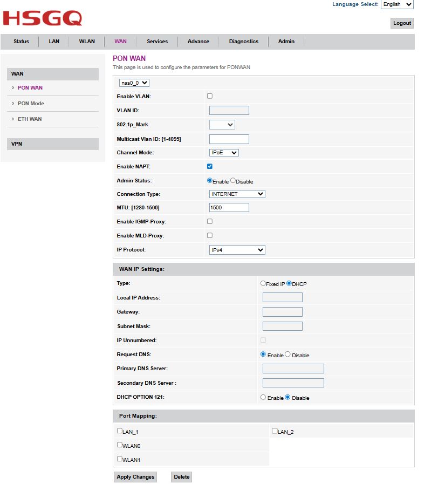Open the Language Select dropdown
This screenshot has height=504, width=445.
(x=396, y=4)
